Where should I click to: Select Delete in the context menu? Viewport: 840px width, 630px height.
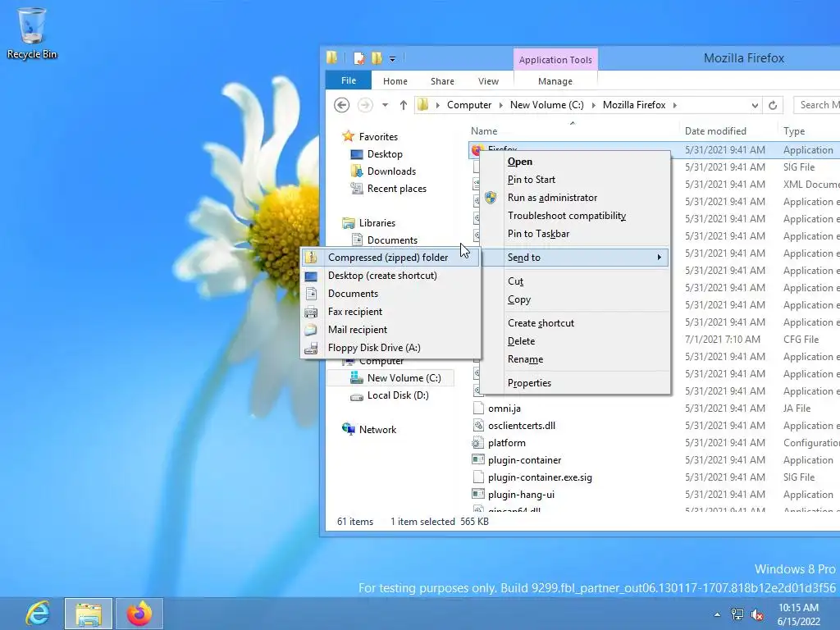(575, 341)
